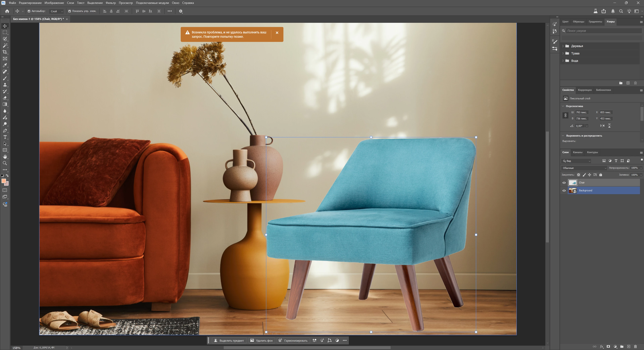Open the Слой auto-select dropdown
Image resolution: width=644 pixels, height=350 pixels.
click(x=57, y=11)
